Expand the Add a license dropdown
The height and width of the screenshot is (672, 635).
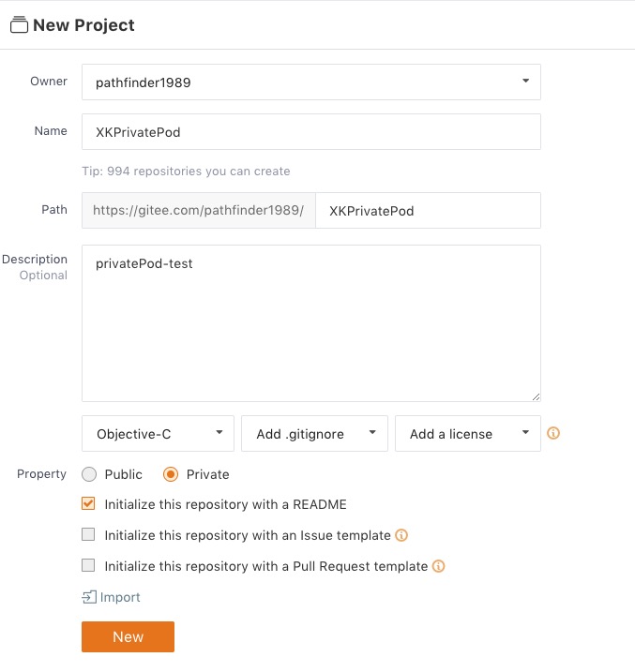coord(468,434)
